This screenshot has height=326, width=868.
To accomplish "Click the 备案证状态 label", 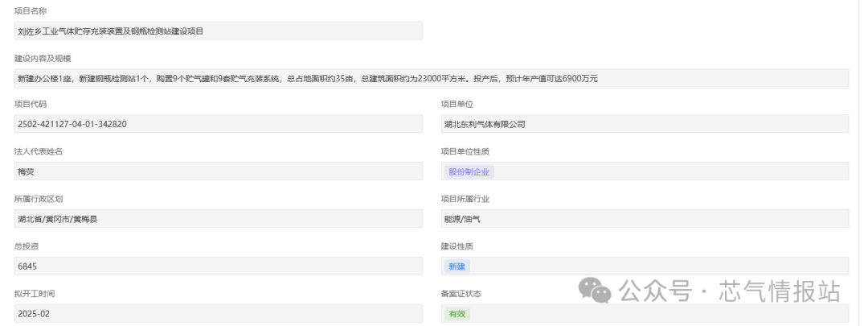I will (x=461, y=293).
